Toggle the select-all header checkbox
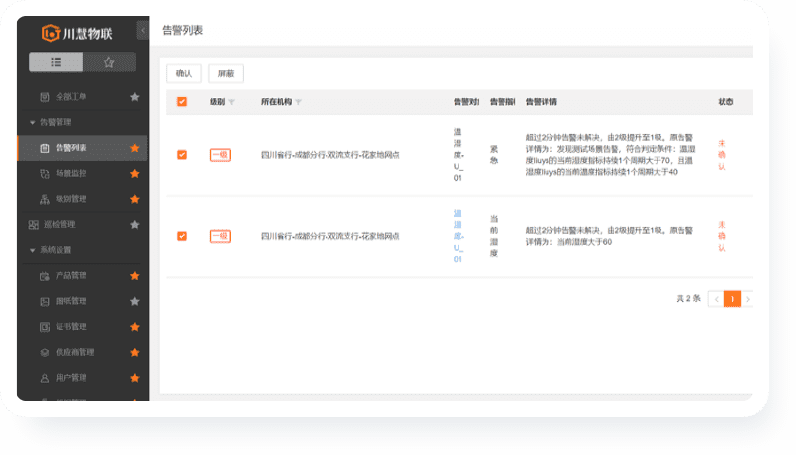This screenshot has width=796, height=455. tap(182, 102)
